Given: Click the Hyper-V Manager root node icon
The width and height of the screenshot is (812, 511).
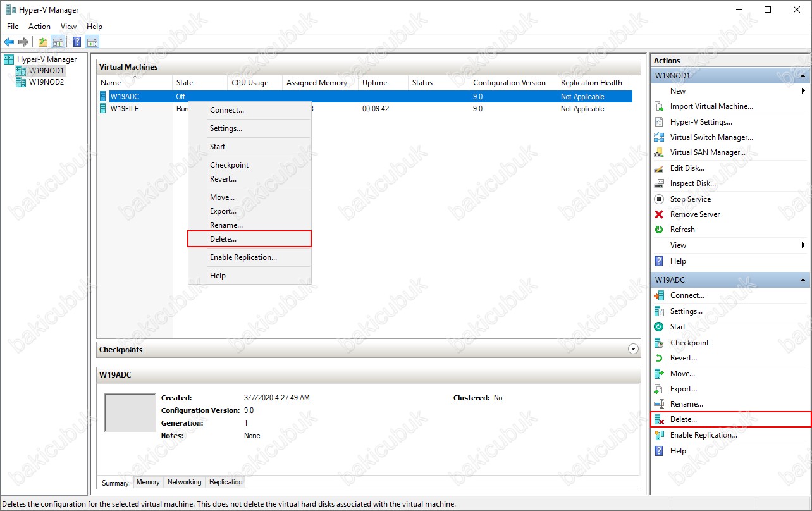Looking at the screenshot, I should 9,59.
